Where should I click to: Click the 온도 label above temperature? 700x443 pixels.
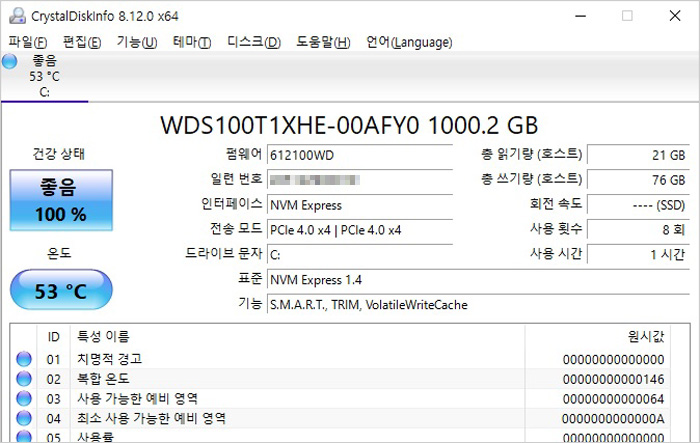(x=59, y=254)
